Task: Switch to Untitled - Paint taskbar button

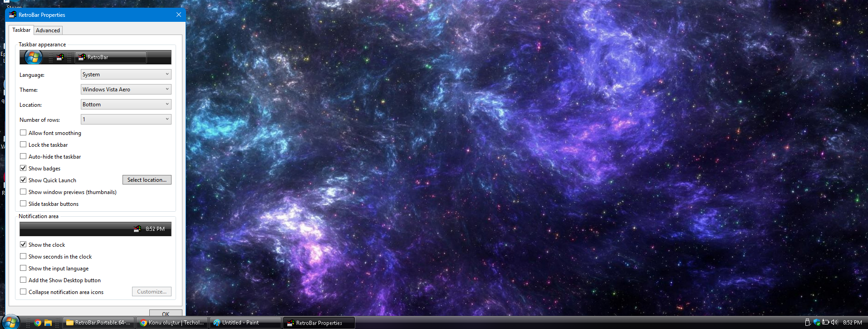Action: click(x=245, y=323)
